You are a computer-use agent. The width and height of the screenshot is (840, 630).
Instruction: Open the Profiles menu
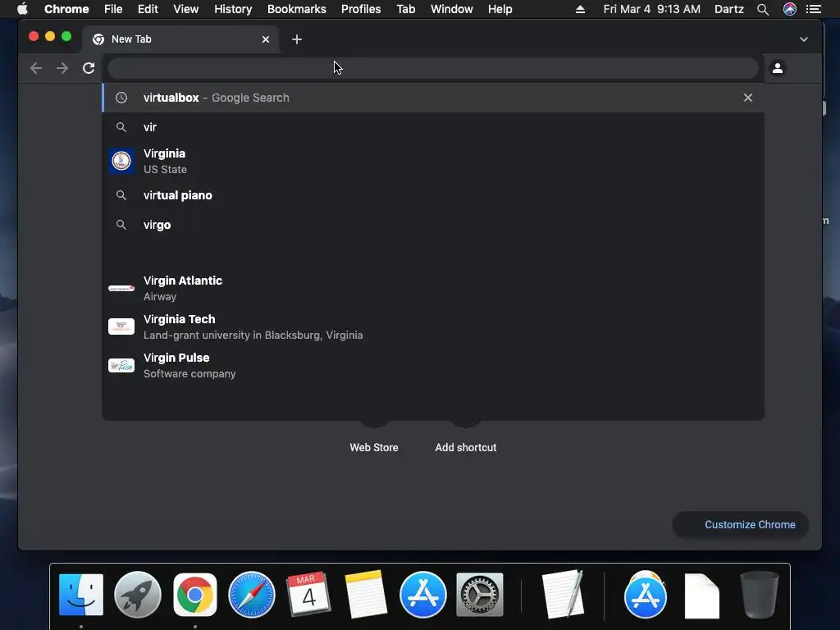[361, 9]
